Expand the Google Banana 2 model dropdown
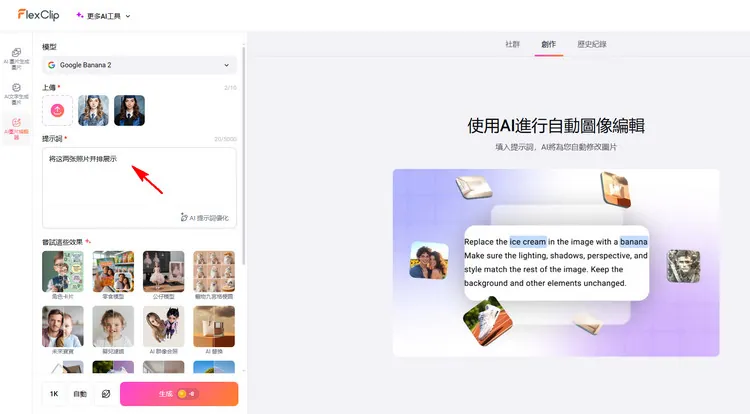Viewport: 750px width, 414px height. click(139, 65)
